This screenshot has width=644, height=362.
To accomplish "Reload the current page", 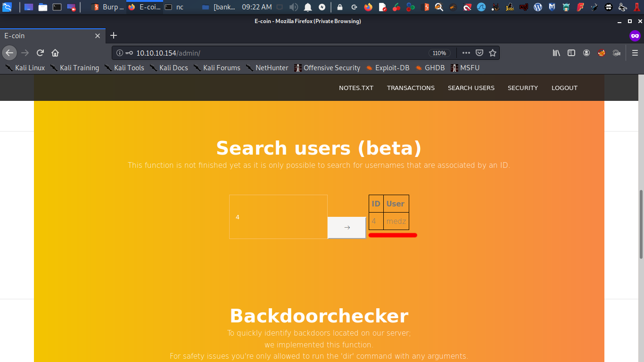I will (40, 53).
